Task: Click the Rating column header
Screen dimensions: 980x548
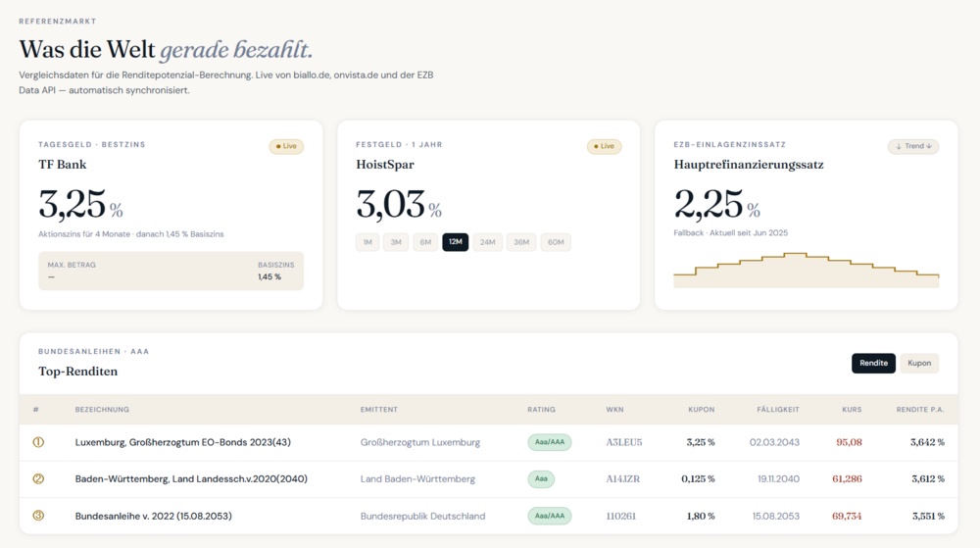Action: point(541,410)
